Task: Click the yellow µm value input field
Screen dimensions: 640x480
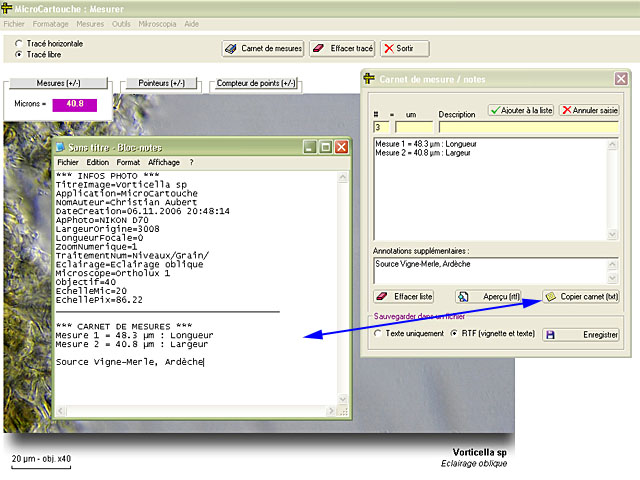Action: pyautogui.click(x=414, y=127)
